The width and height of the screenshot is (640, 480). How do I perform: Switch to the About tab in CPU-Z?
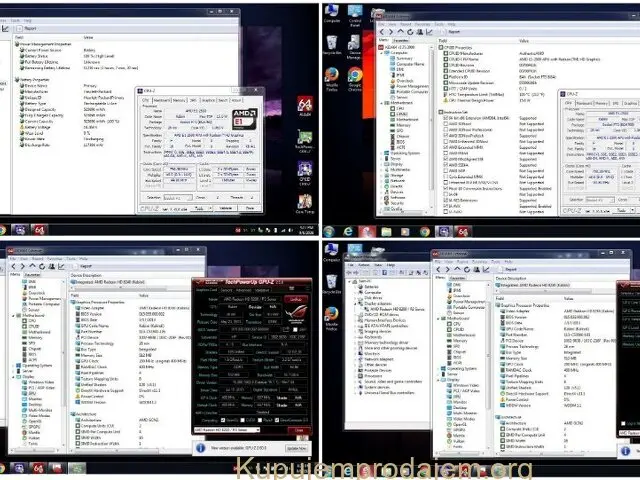click(x=236, y=100)
